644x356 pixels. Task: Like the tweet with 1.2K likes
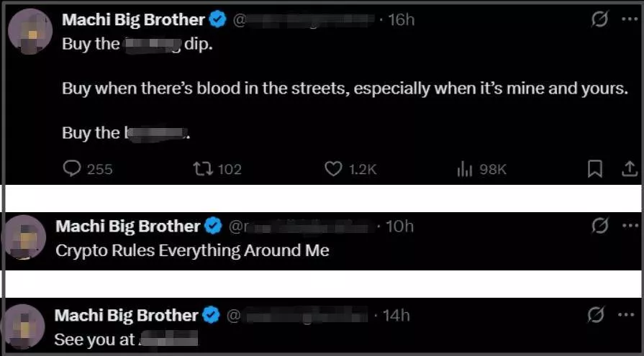pyautogui.click(x=332, y=168)
